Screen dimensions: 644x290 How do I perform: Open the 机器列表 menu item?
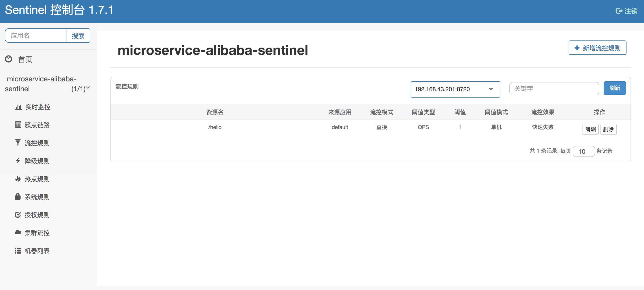pyautogui.click(x=37, y=251)
